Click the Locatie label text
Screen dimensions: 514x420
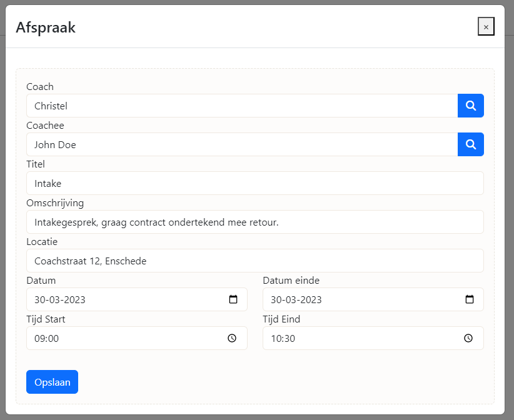[x=42, y=241]
